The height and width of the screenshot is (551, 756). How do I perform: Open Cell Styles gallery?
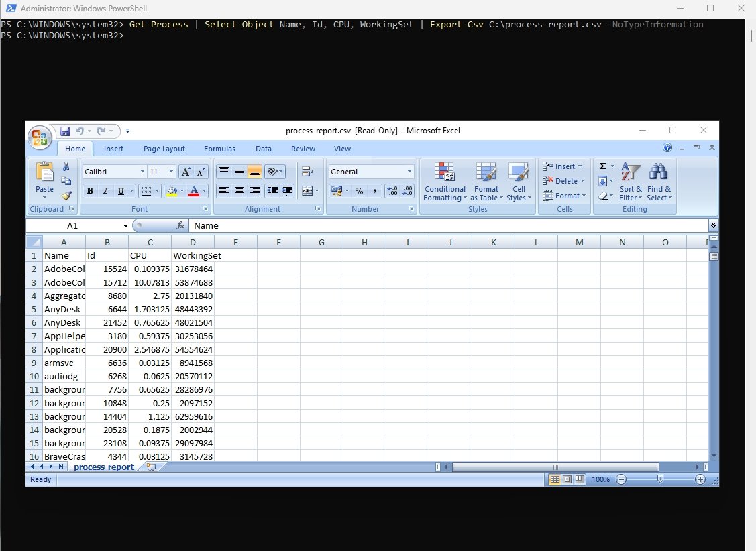[519, 182]
